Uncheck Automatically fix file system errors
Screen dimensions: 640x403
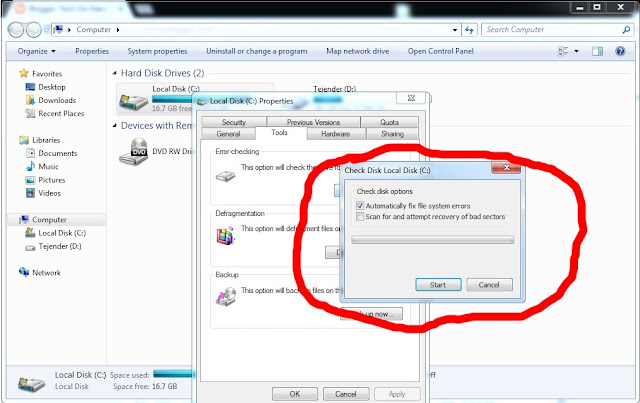(360, 206)
